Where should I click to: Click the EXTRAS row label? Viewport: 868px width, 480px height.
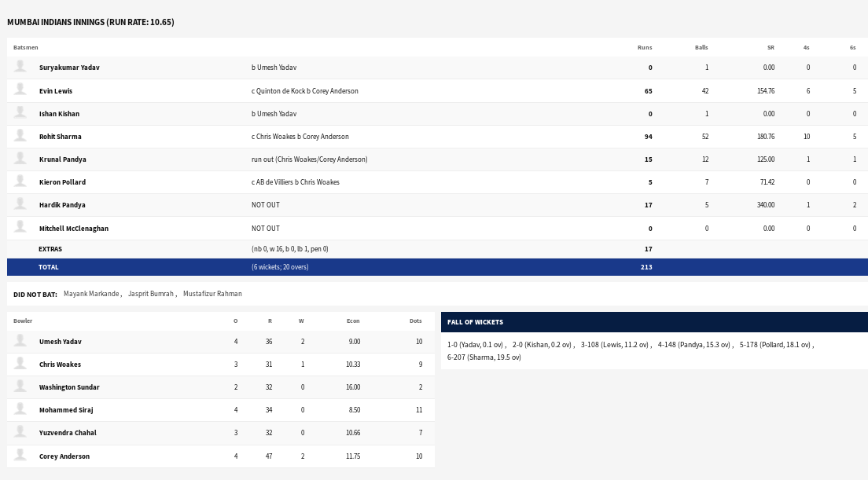pyautogui.click(x=50, y=249)
